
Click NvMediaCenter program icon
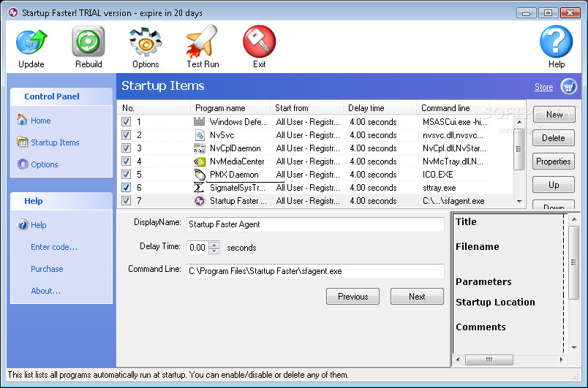[200, 161]
